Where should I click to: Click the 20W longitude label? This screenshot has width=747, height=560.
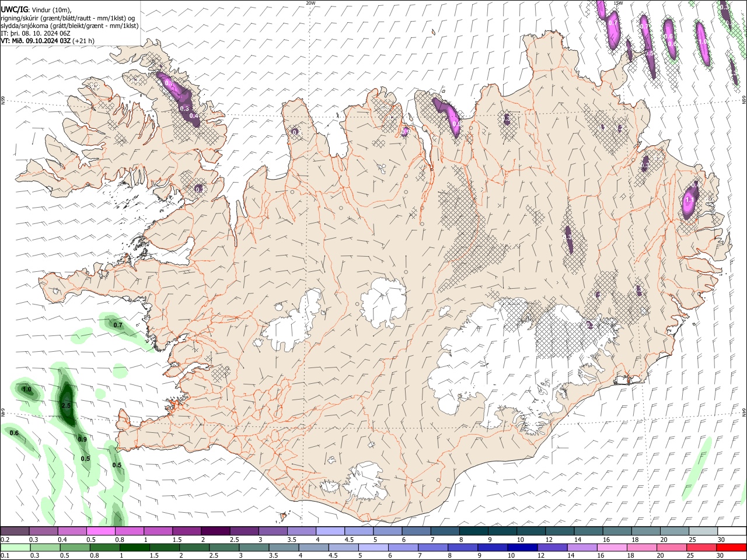(x=310, y=3)
